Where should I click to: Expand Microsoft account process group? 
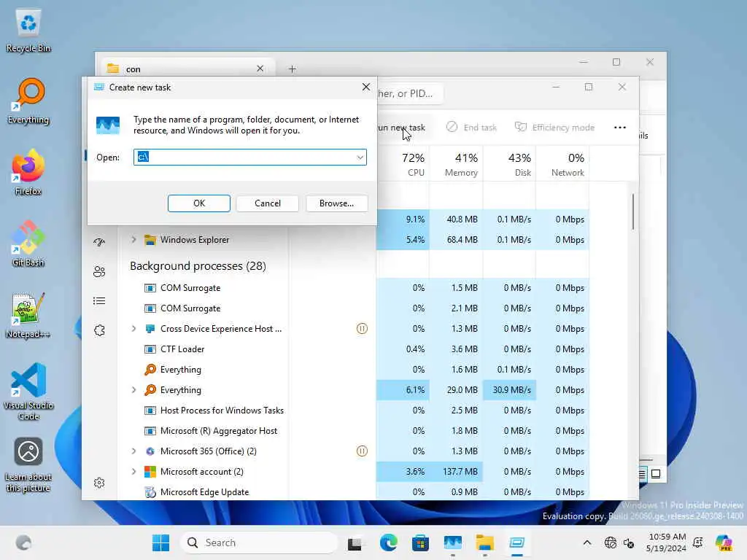click(x=134, y=472)
